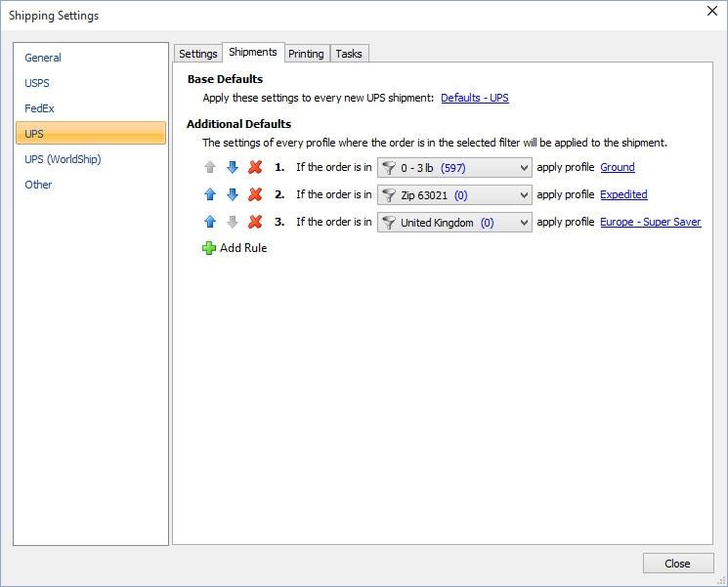Click the green plus Add Rule icon
Image resolution: width=728 pixels, height=587 pixels.
click(x=209, y=248)
